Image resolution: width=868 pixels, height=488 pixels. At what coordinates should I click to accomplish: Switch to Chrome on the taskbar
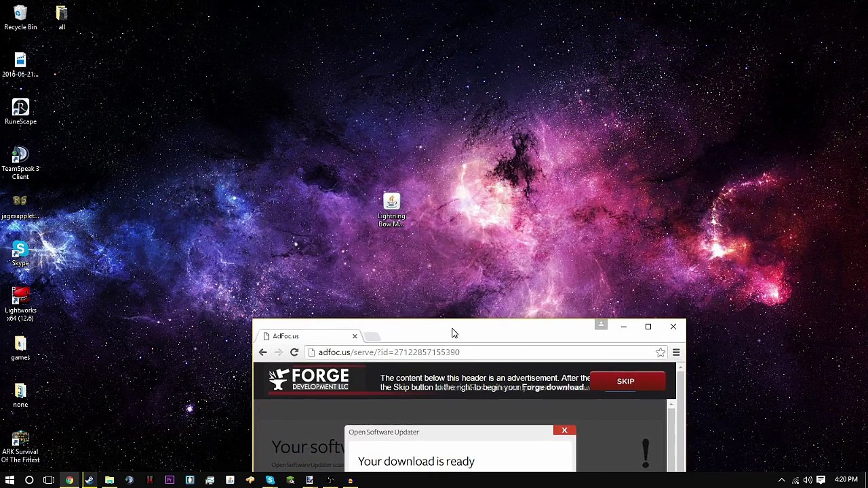[69, 480]
